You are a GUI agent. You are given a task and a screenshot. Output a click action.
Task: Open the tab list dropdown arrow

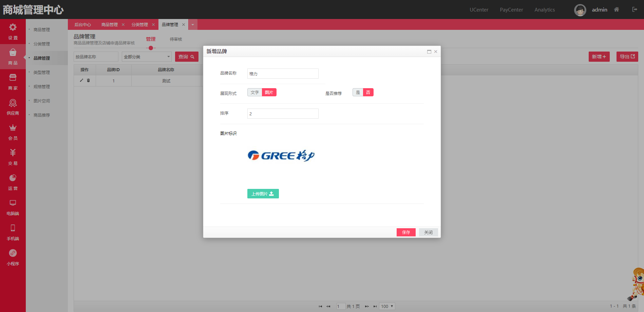point(193,24)
